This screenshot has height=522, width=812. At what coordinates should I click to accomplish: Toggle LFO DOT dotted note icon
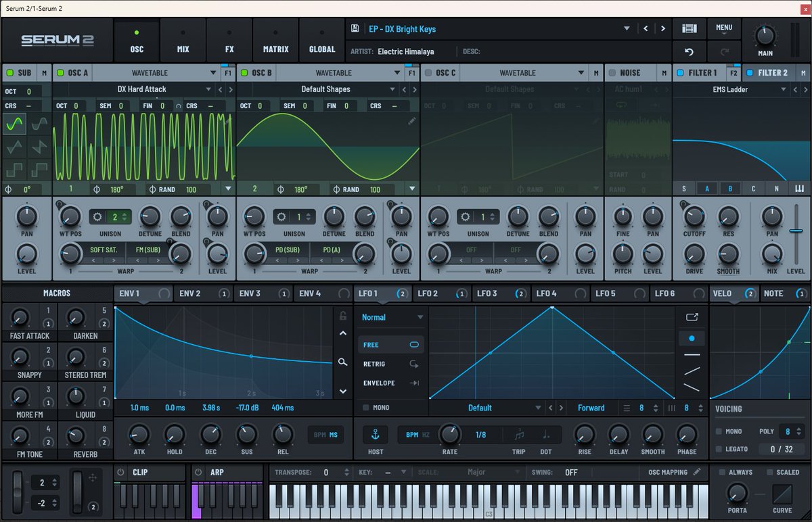(545, 434)
